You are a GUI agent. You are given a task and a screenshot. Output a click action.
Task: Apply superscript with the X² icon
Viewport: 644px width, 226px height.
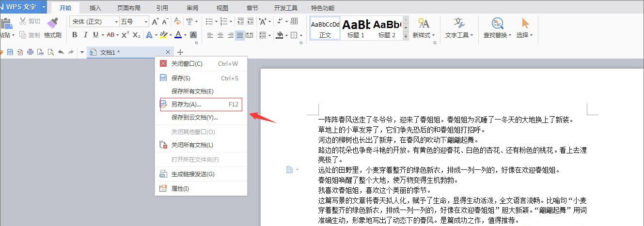[125, 35]
